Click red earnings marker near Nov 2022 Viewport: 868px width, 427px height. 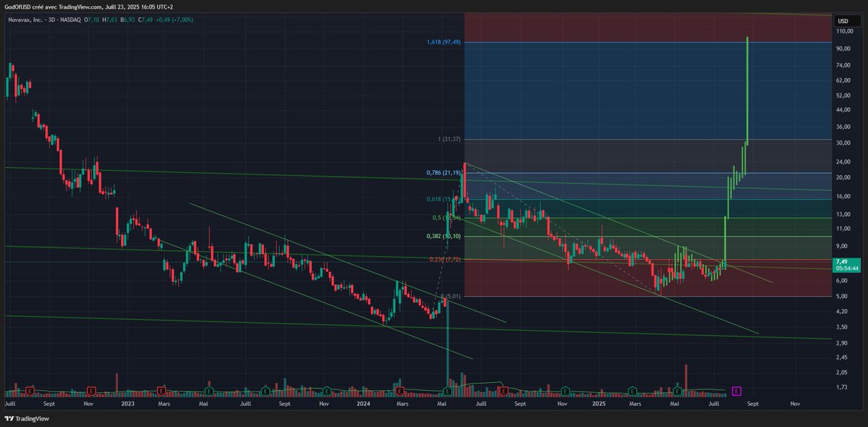click(x=91, y=391)
